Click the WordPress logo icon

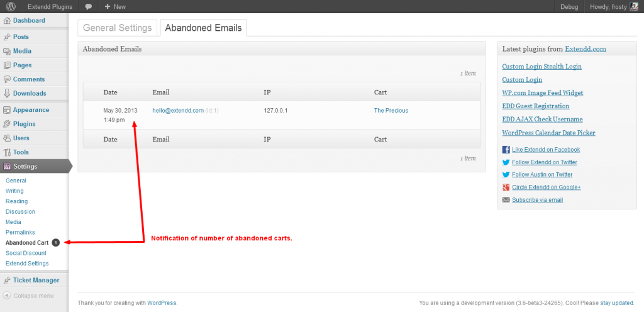point(11,6)
